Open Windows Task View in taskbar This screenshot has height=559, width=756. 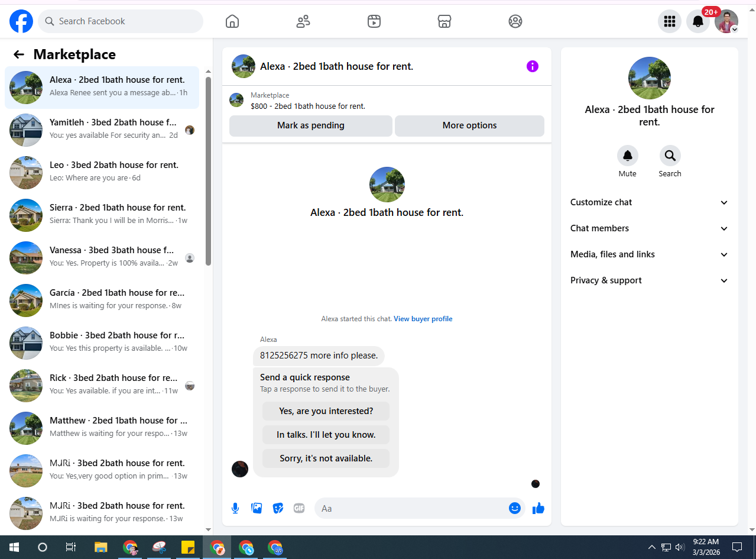tap(71, 547)
